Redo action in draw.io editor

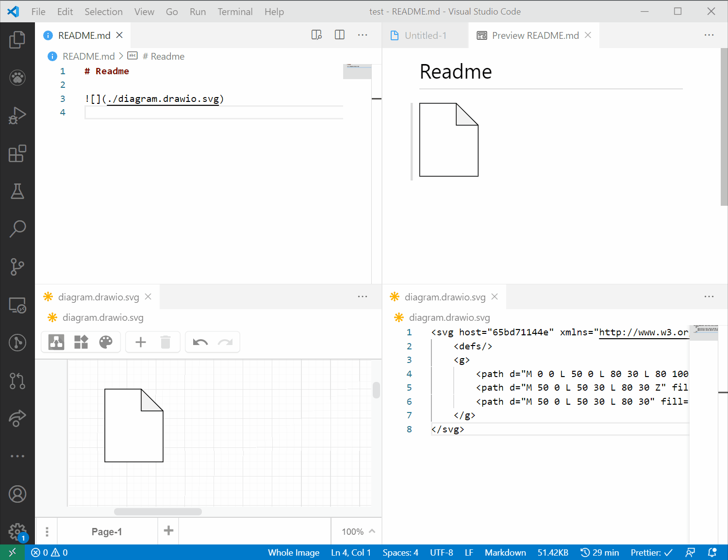click(x=225, y=342)
